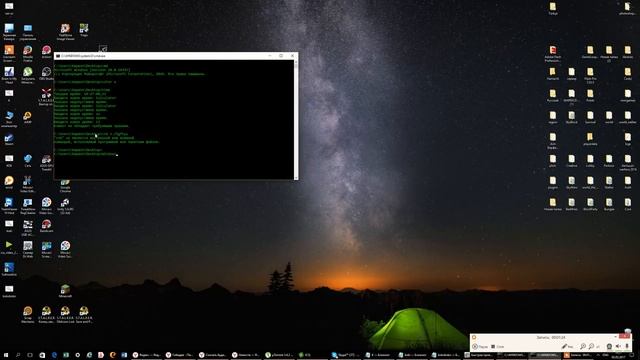Open Scrap Mechanic desktop shortcut
The width and height of the screenshot is (640, 360).
point(28,314)
